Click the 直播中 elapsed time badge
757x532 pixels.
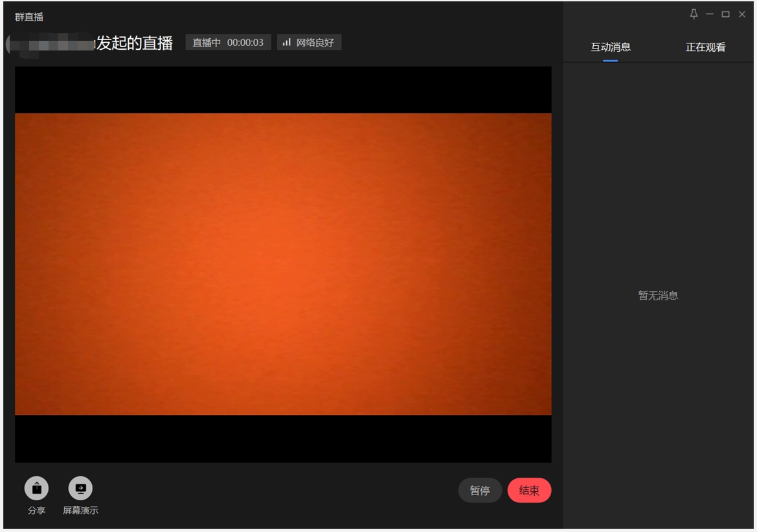[228, 43]
